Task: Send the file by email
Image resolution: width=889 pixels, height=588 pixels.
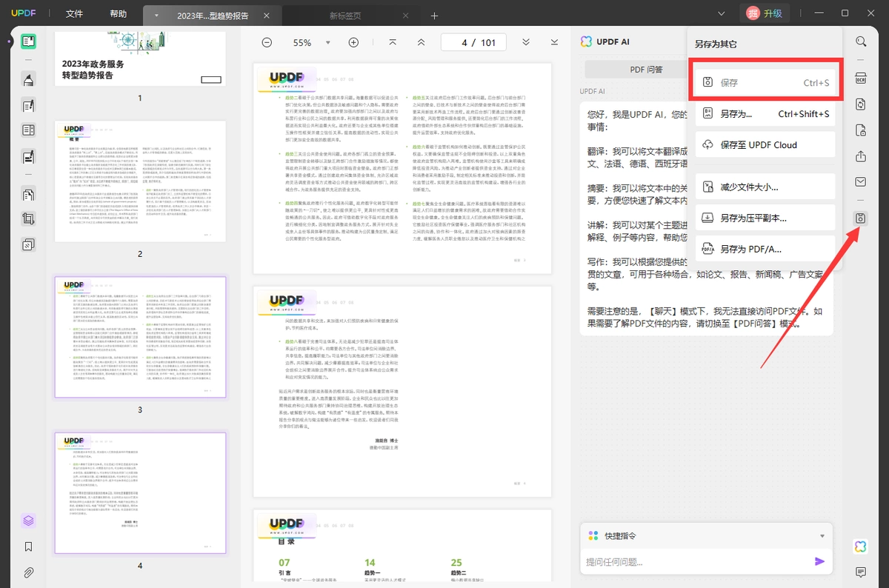Action: [861, 181]
